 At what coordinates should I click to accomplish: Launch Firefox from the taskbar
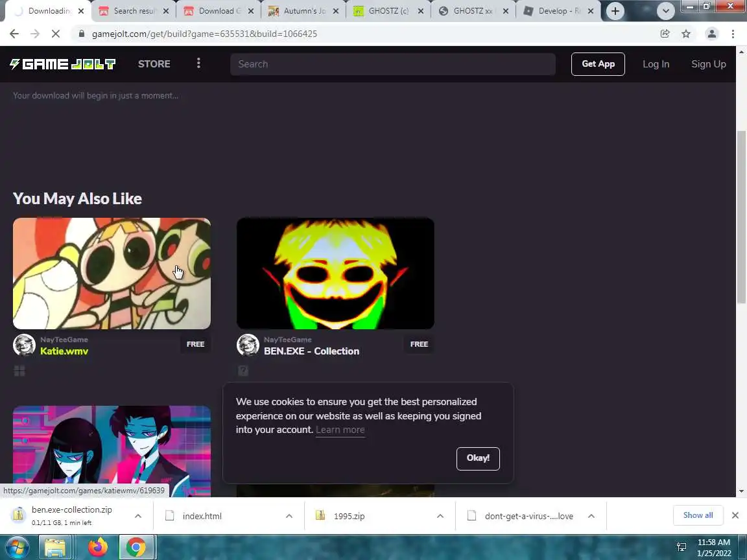[98, 547]
